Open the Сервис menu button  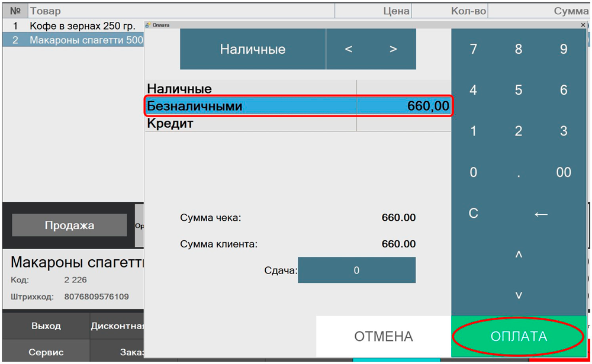point(46,352)
